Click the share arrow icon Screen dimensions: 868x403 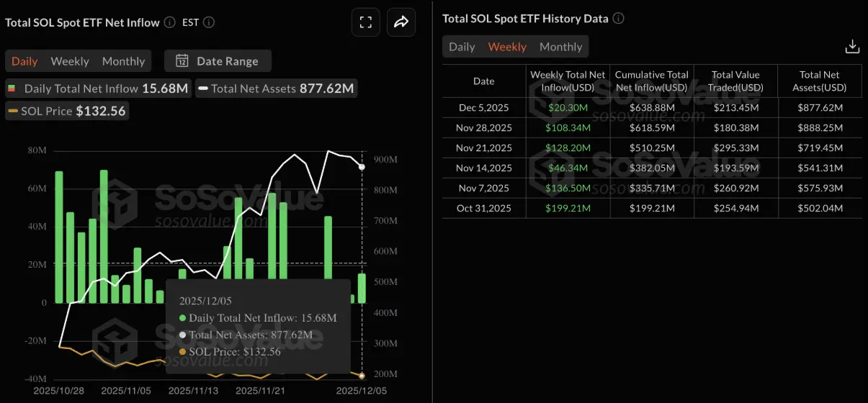(x=401, y=22)
